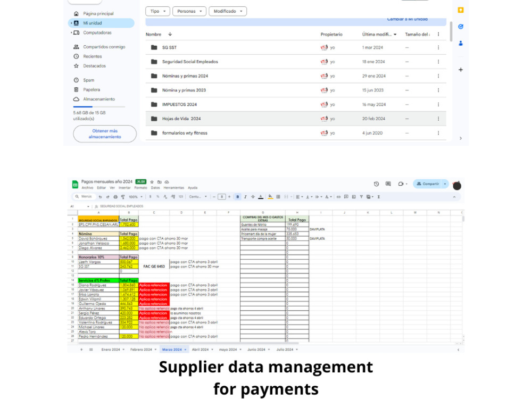Viewport: 532px width, 399px height.
Task: Open the Archivo menu
Action: point(87,188)
